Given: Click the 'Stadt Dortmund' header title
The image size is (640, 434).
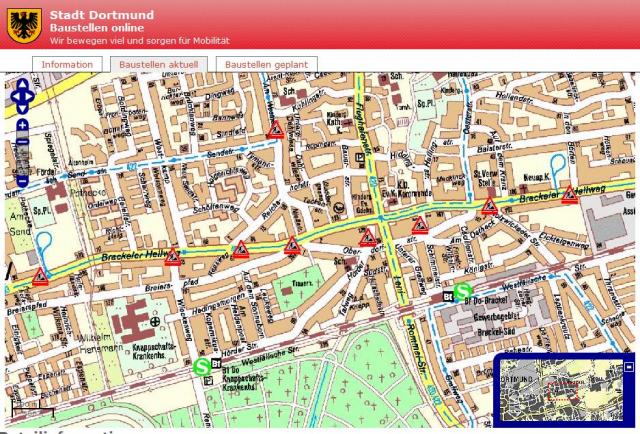Looking at the screenshot, I should 102,15.
